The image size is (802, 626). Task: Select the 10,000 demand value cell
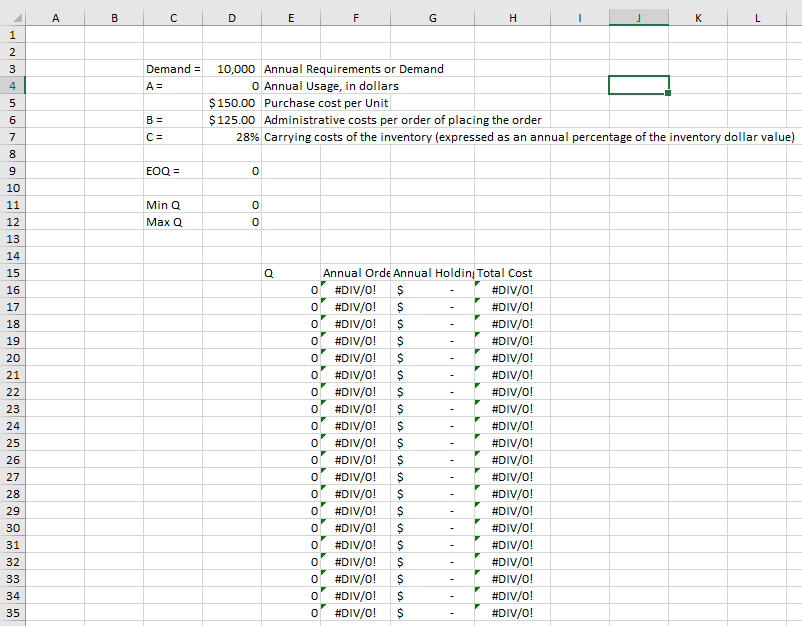232,69
